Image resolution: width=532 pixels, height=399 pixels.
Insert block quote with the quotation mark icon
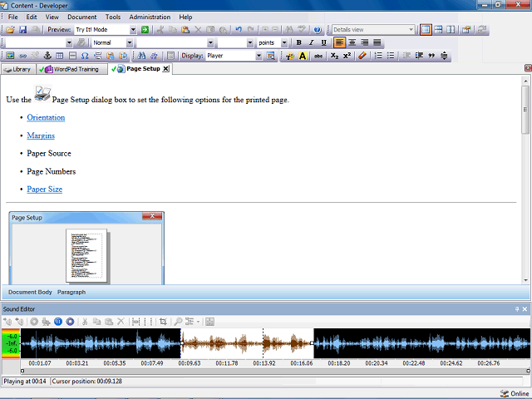431,56
